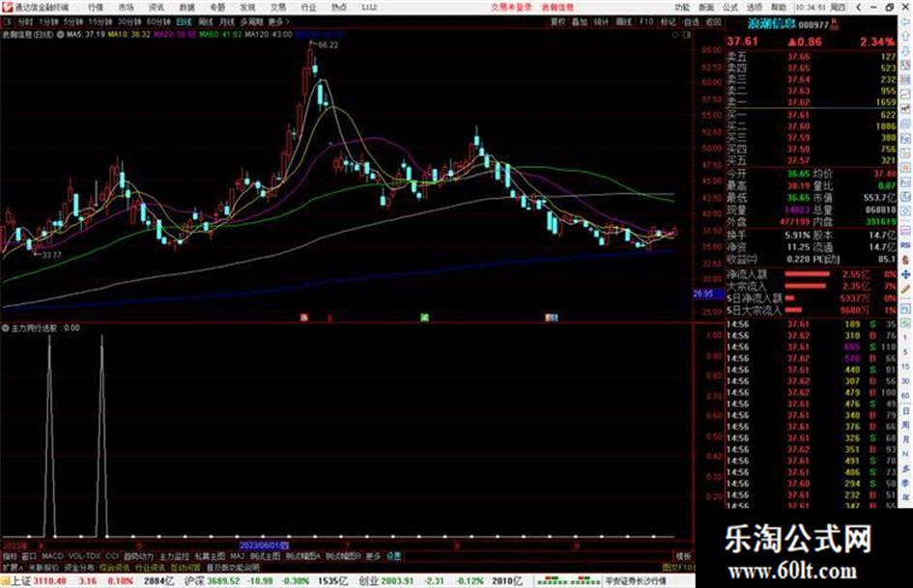Expand 更多 period options
Image resolution: width=913 pixels, height=588 pixels.
tap(278, 22)
